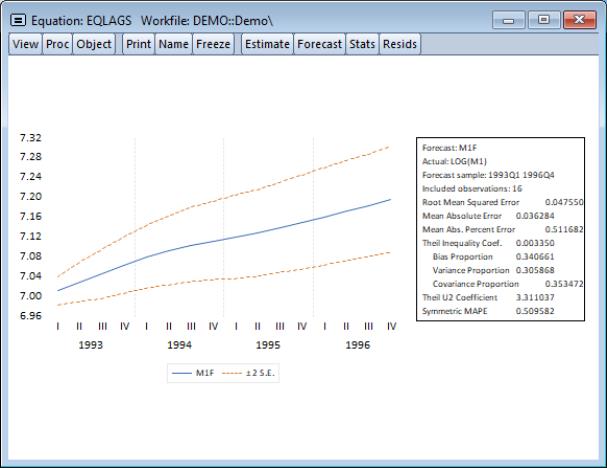Screen dimensions: 607x468
Task: Click the 1996 x-axis year label
Action: [358, 345]
